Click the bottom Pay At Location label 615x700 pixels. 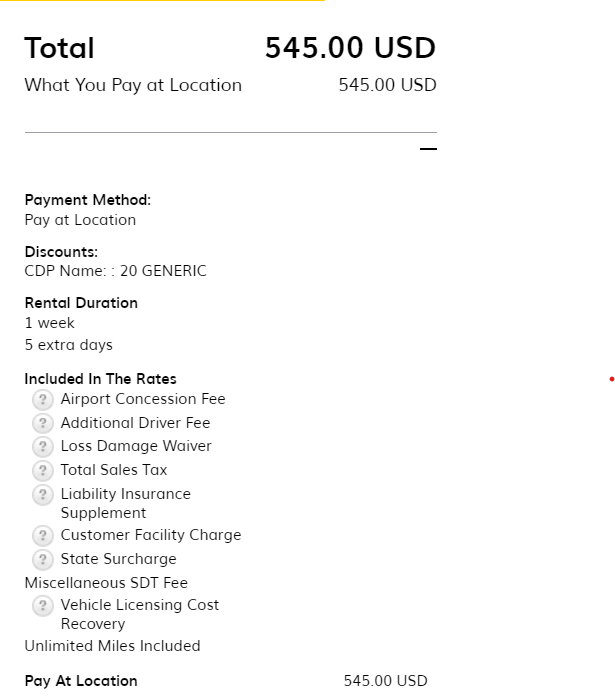(x=81, y=681)
